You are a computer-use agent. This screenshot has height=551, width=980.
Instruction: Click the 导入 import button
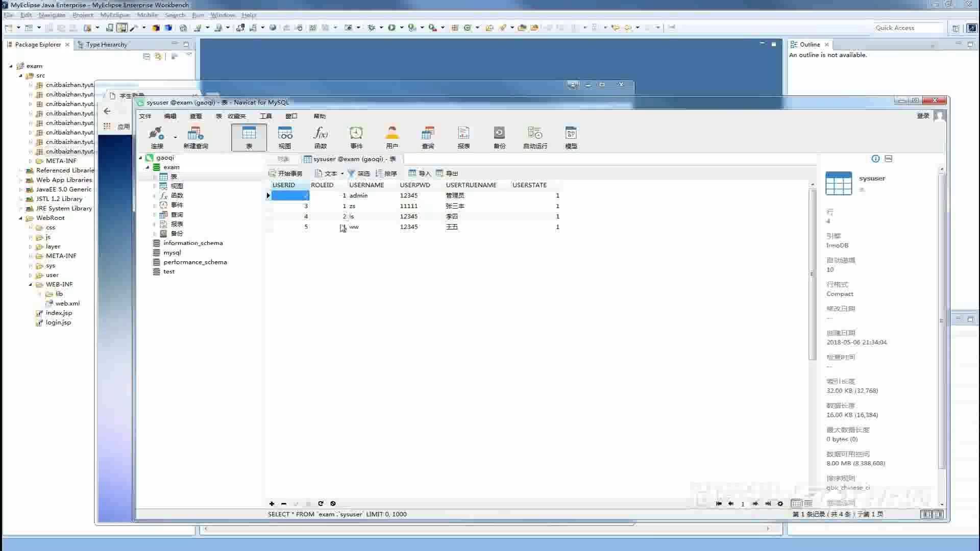coord(420,173)
